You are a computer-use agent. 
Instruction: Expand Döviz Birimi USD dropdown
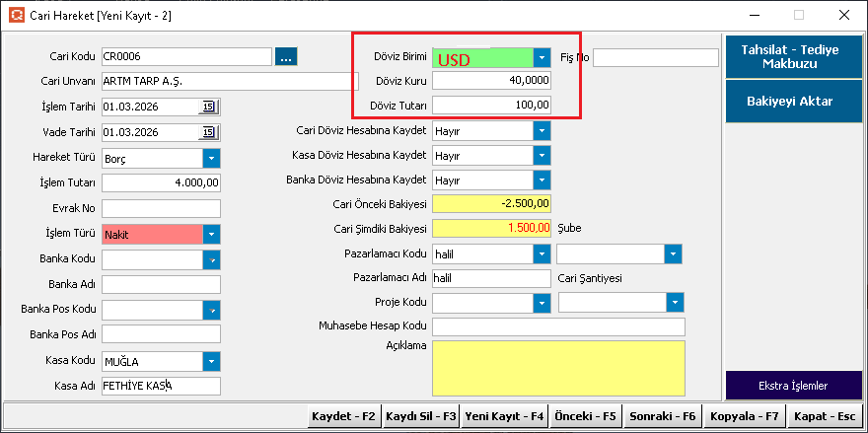(x=542, y=57)
